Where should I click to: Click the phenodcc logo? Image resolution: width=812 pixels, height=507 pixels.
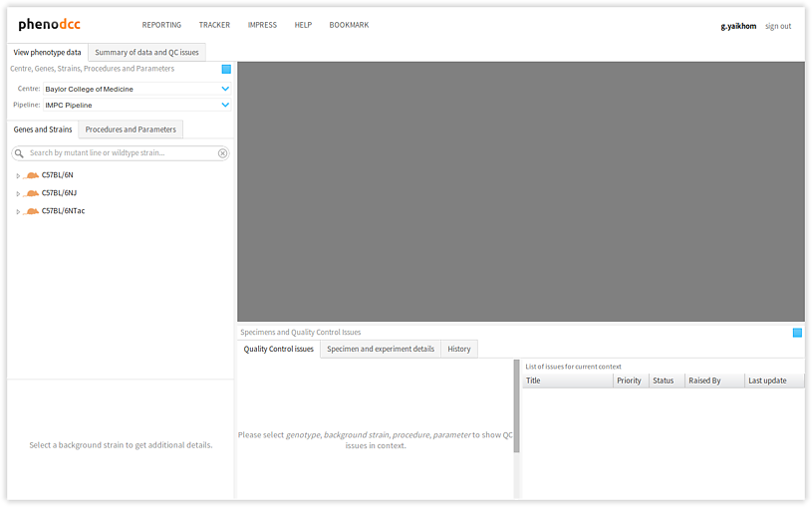54,25
